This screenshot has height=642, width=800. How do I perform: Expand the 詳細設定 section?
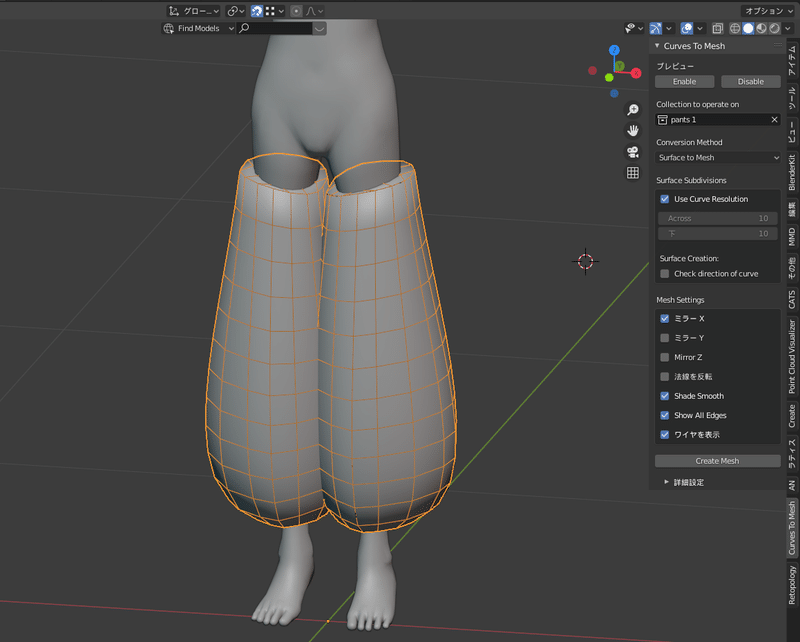tap(689, 482)
